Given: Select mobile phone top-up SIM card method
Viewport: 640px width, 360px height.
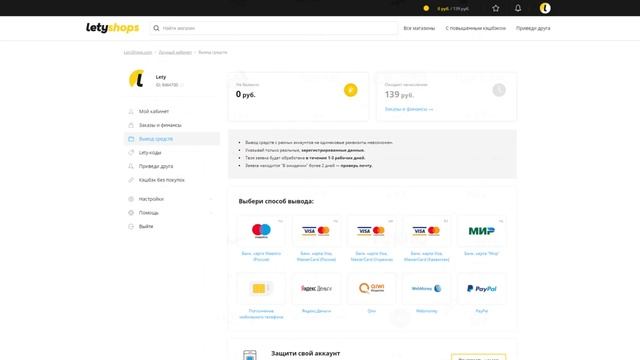Looking at the screenshot, I should [x=261, y=289].
